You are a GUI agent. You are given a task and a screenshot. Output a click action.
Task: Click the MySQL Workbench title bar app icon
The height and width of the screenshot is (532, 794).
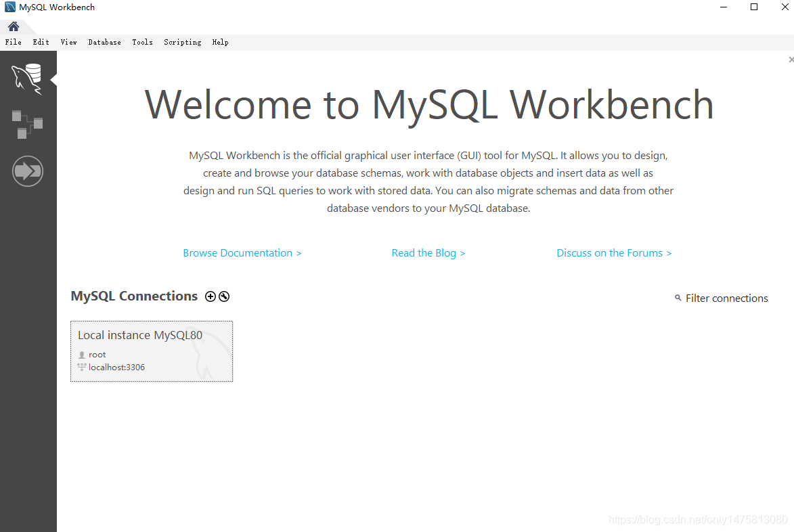click(x=9, y=7)
